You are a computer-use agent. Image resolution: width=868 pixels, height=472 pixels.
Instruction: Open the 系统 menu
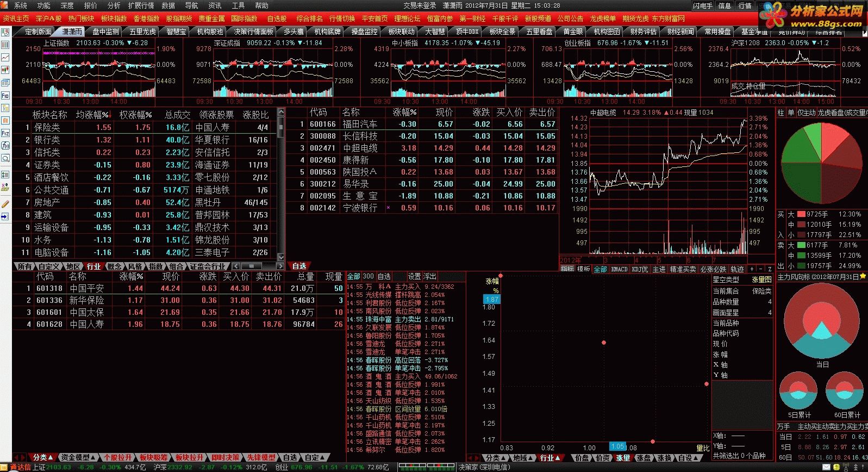[20, 5]
